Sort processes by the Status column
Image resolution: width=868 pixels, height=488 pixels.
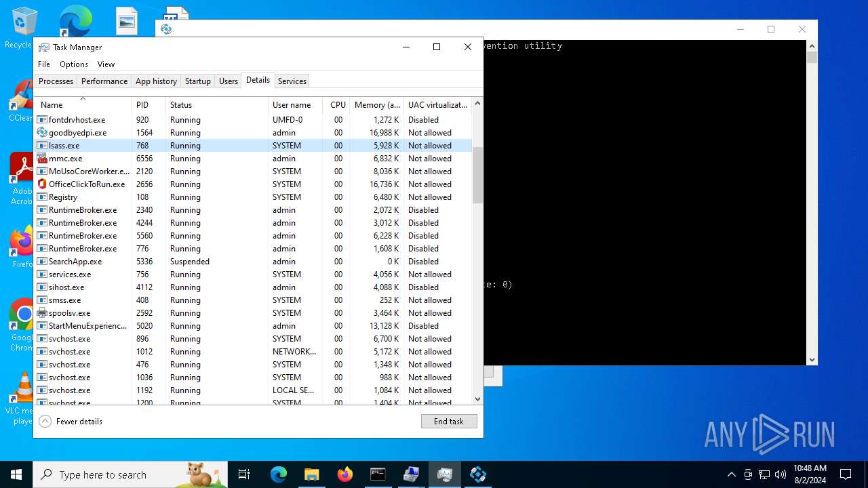click(x=218, y=105)
